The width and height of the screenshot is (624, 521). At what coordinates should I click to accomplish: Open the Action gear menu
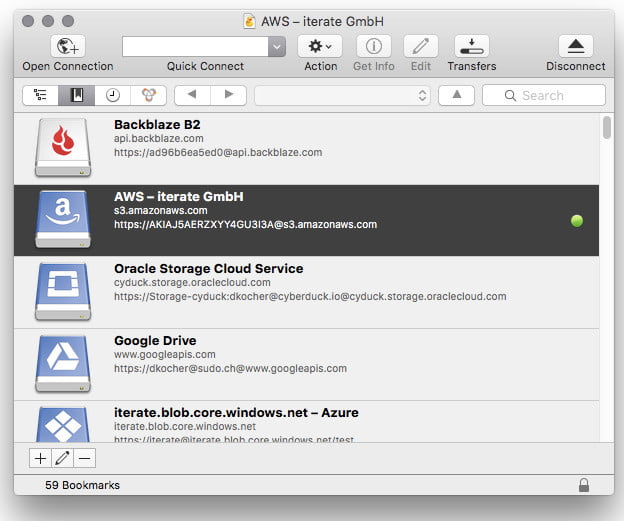point(320,46)
